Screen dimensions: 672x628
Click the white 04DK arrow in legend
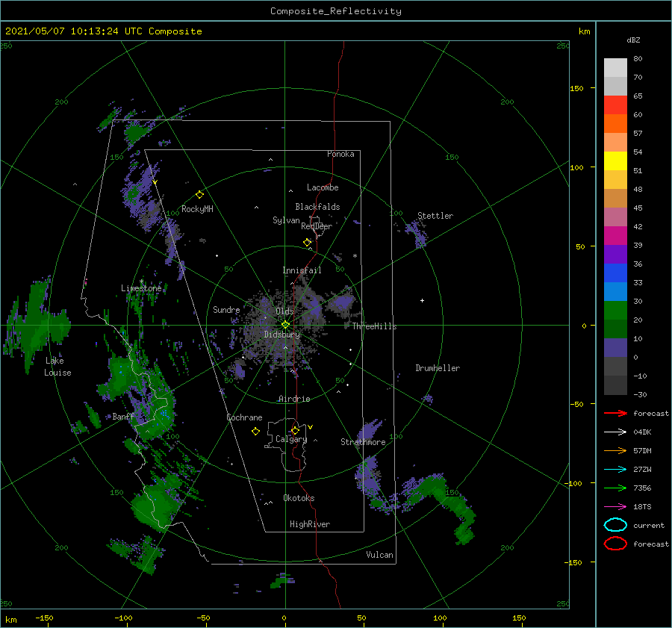pyautogui.click(x=615, y=432)
